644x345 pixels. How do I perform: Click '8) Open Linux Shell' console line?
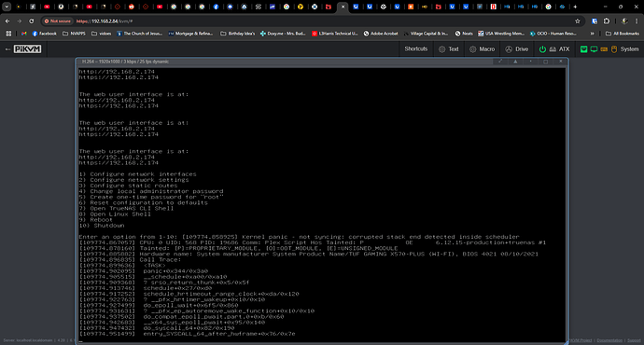point(115,214)
